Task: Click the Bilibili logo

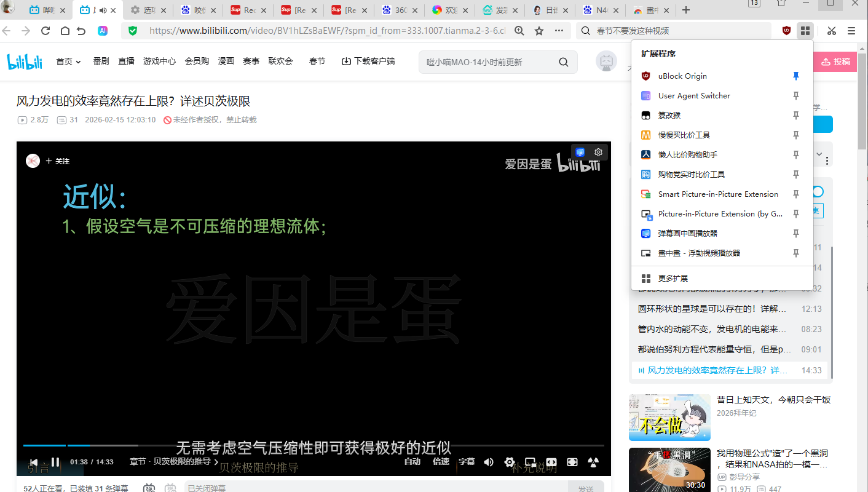Action: 25,61
